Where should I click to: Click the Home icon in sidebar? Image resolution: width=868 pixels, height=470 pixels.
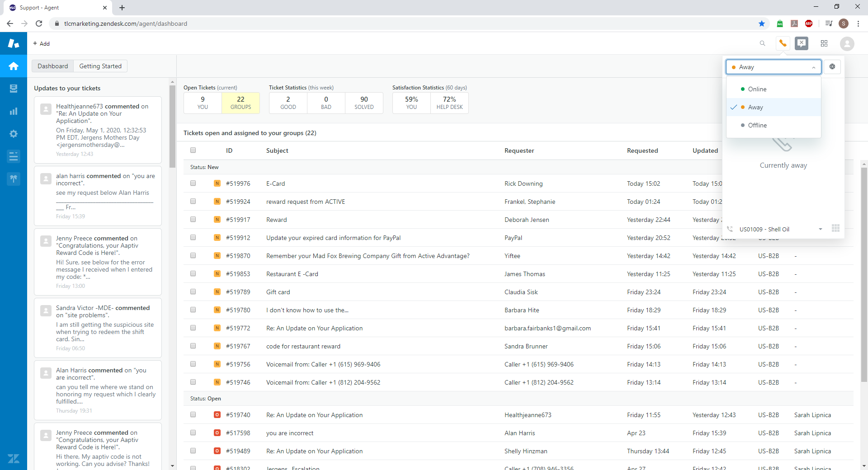coord(14,66)
